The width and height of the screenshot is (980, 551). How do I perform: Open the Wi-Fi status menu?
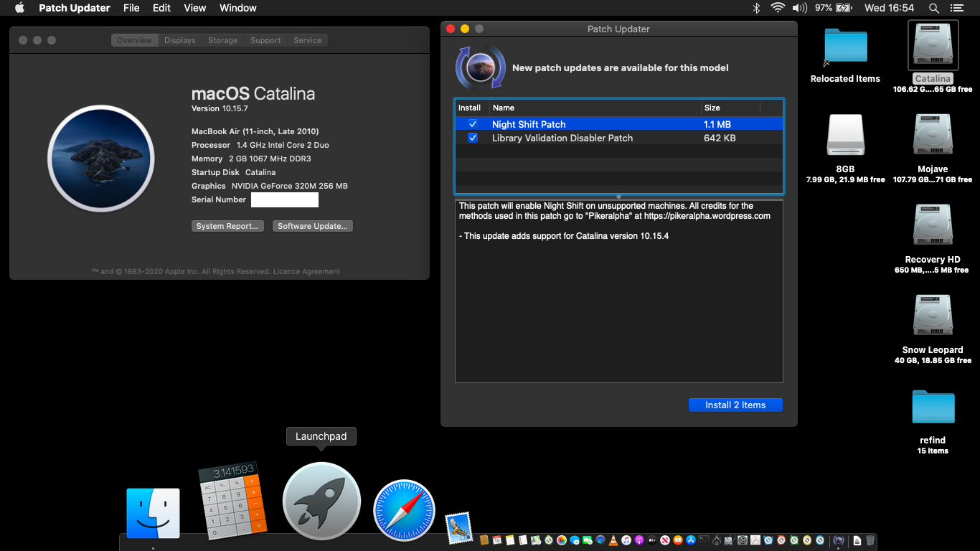pyautogui.click(x=778, y=8)
